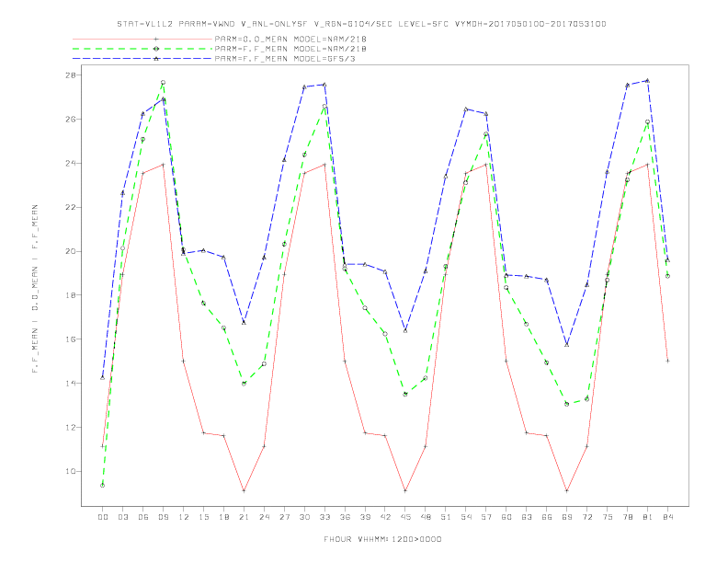This screenshot has width=728, height=563.
Task: Click green circle data point at forecast hour 45
Action: 405,395
